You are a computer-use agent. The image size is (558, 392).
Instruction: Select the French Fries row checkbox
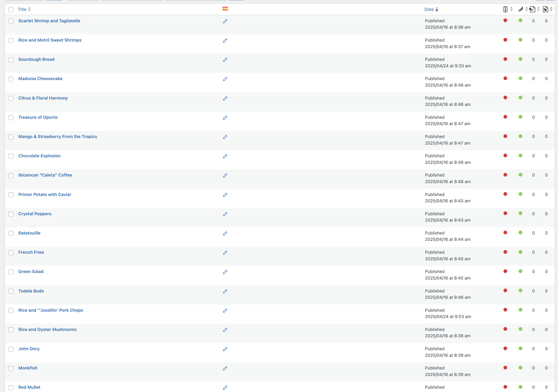(11, 253)
